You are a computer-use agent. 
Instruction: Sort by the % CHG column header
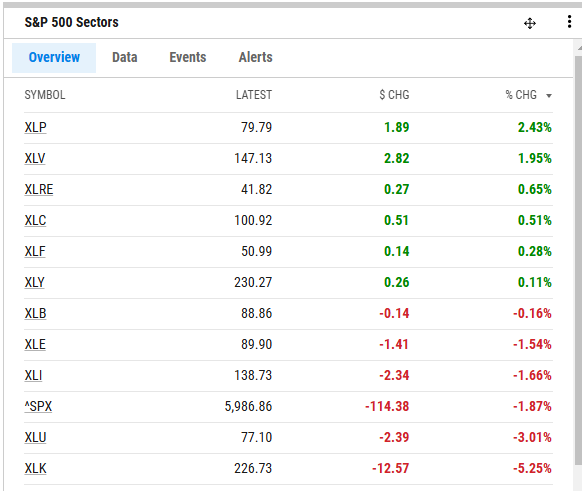[521, 95]
